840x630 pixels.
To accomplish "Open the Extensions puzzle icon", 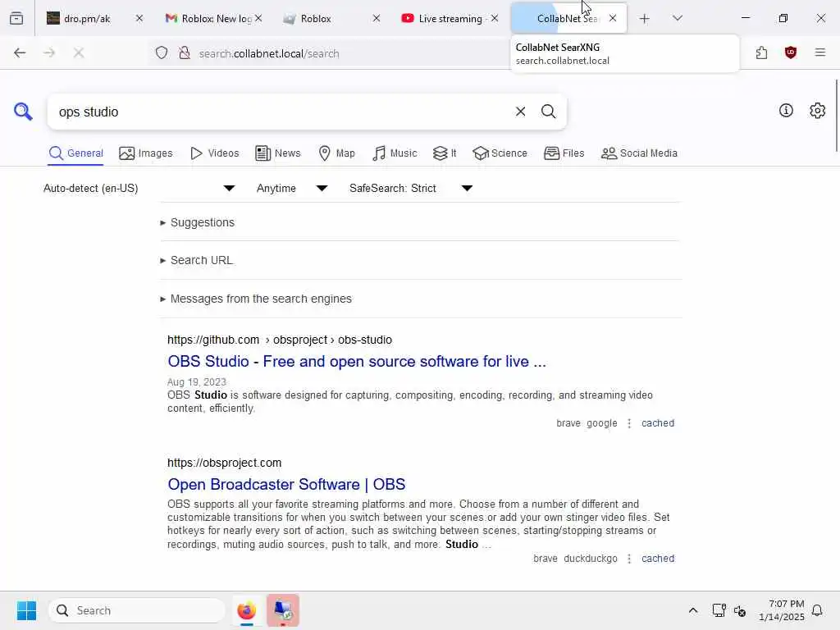I will tap(761, 52).
